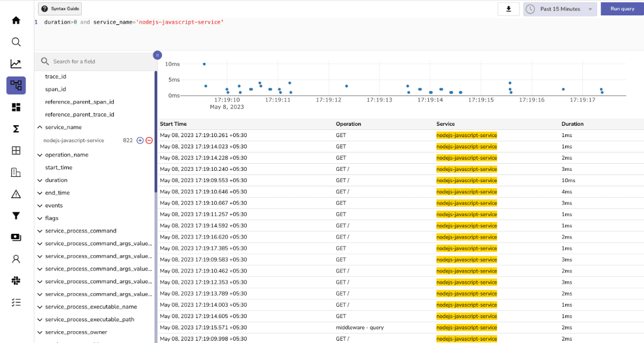Viewport: 644px width, 343px height.
Task: Click the Service column header
Action: tap(445, 124)
